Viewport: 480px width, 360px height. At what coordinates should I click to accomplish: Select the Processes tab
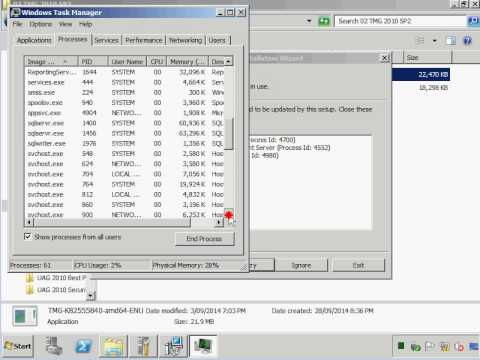click(x=72, y=39)
